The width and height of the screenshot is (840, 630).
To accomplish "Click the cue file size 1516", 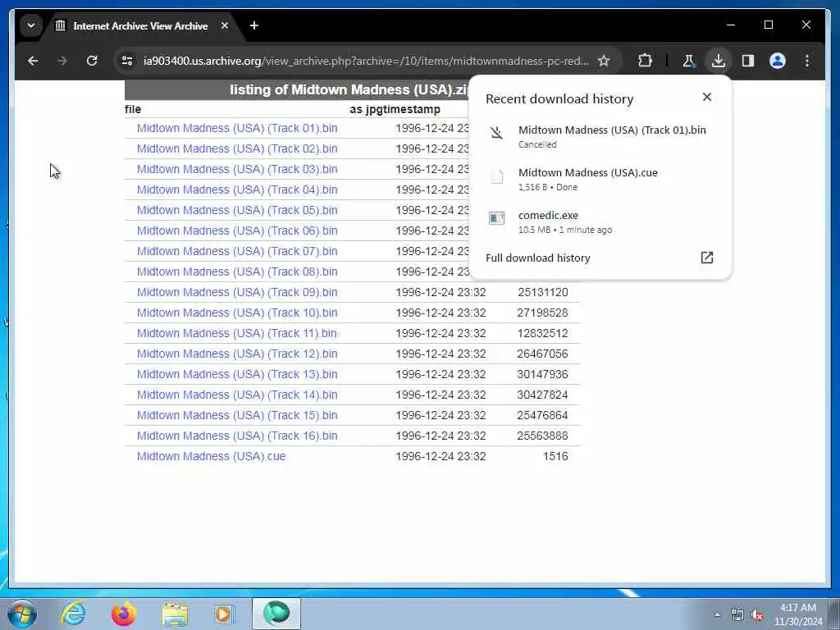I will pos(555,456).
